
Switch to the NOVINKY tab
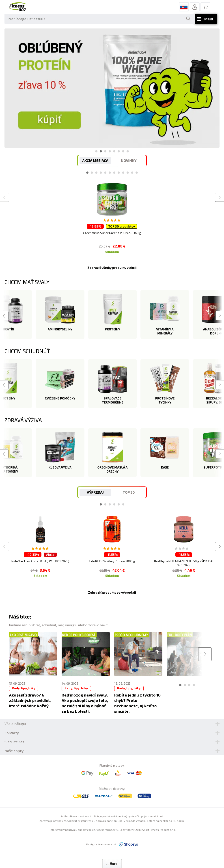click(129, 161)
